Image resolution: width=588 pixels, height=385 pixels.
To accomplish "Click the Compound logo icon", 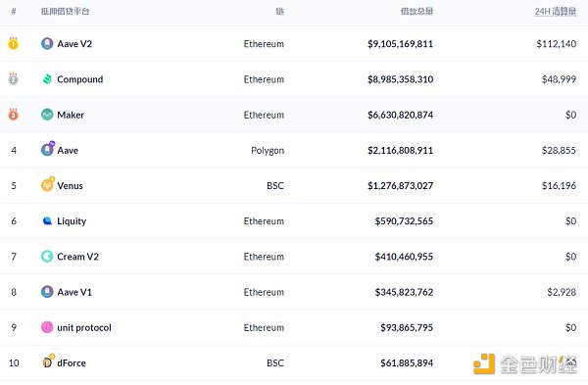I will pyautogui.click(x=47, y=79).
